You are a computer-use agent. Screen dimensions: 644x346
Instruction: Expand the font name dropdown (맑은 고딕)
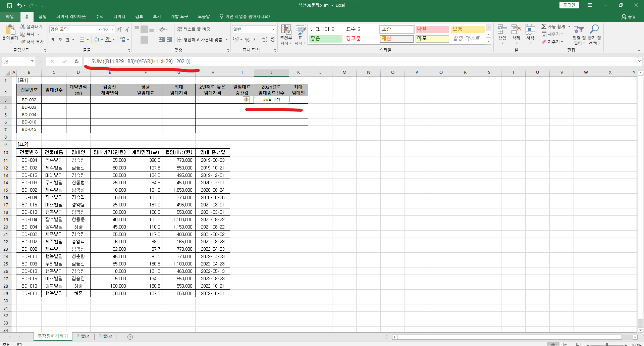(x=99, y=30)
